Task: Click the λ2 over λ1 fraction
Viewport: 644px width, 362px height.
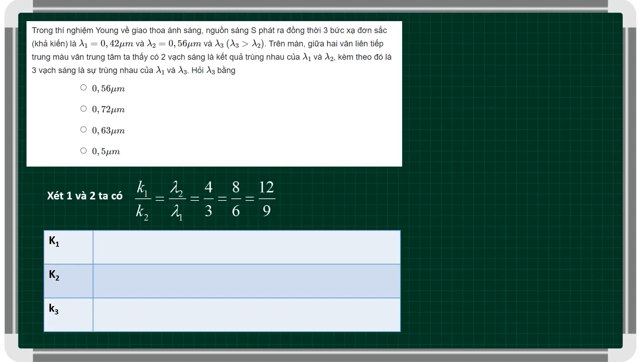Action: click(177, 200)
